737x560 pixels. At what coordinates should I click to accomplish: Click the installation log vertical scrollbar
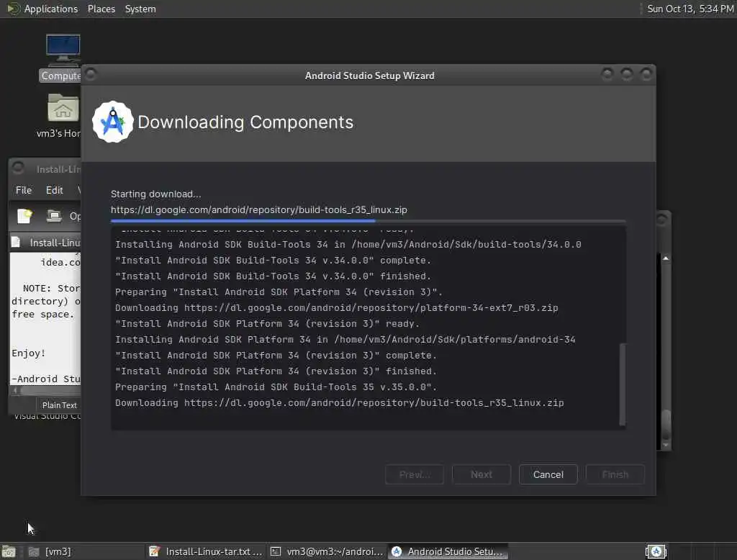623,384
